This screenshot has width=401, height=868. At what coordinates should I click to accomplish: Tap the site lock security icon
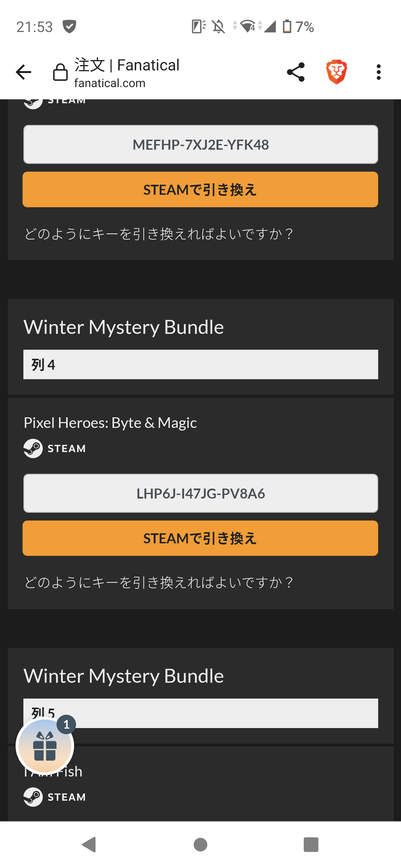(60, 72)
